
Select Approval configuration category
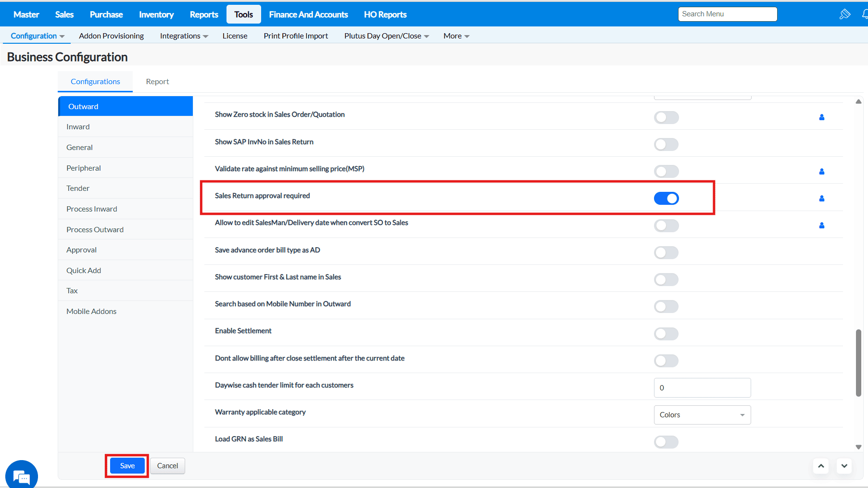126,250
